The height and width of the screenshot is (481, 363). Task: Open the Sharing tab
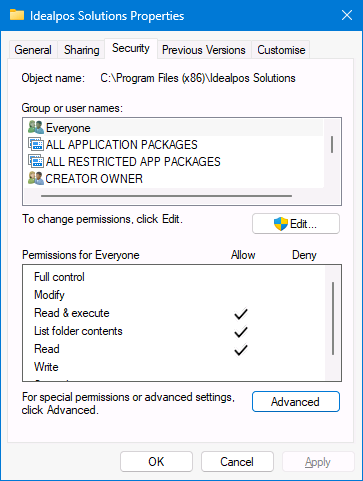coord(82,50)
